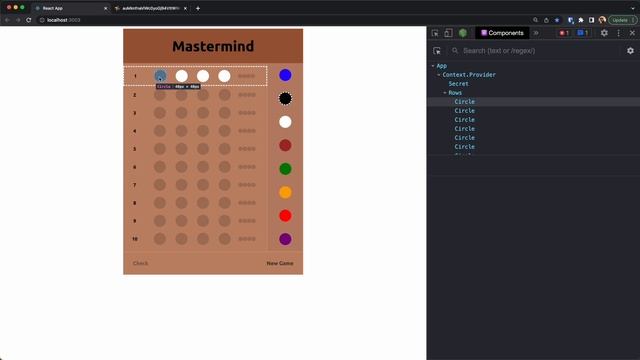Pick the red color peg
The width and height of the screenshot is (640, 360).
285,216
